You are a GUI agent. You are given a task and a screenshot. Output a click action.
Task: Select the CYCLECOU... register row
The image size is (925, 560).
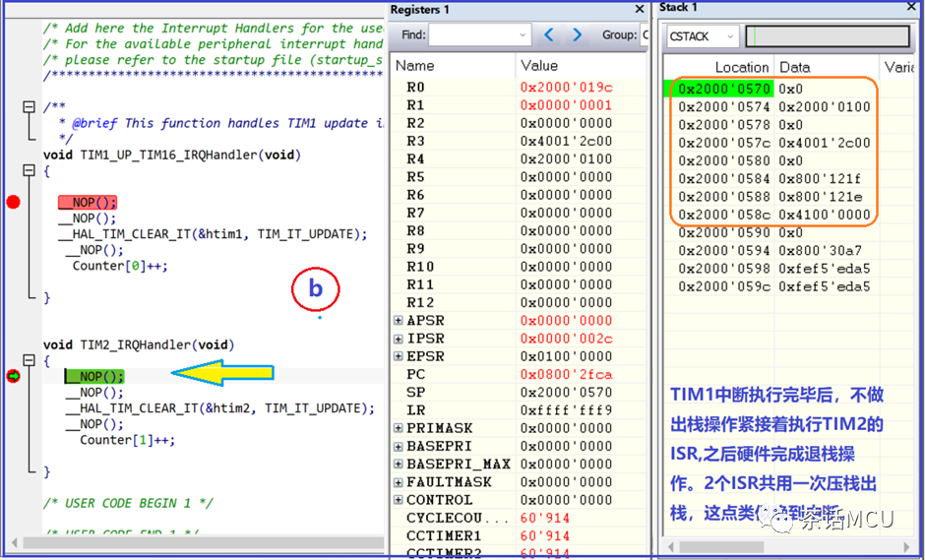pyautogui.click(x=518, y=518)
